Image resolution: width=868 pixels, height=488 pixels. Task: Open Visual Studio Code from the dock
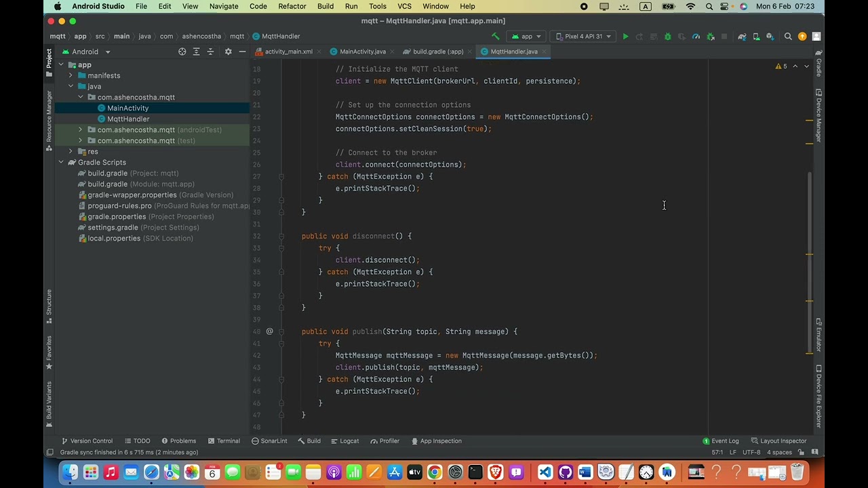click(545, 472)
